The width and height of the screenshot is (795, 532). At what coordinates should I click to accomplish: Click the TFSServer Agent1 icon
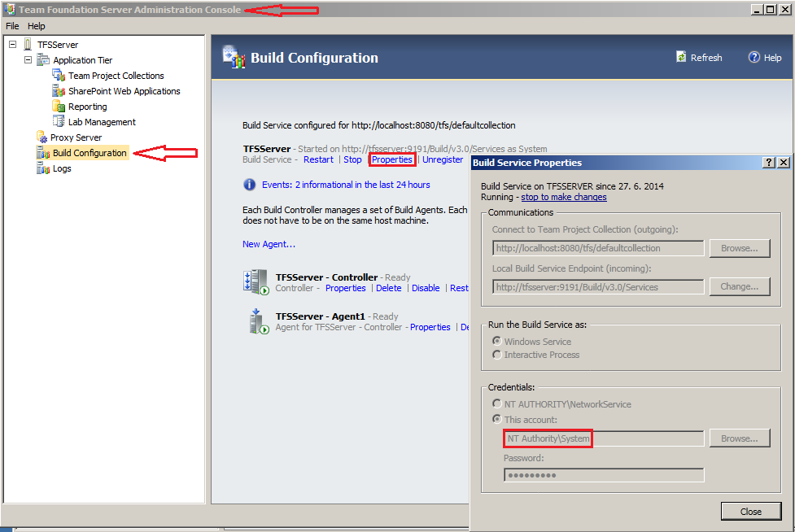coord(258,321)
